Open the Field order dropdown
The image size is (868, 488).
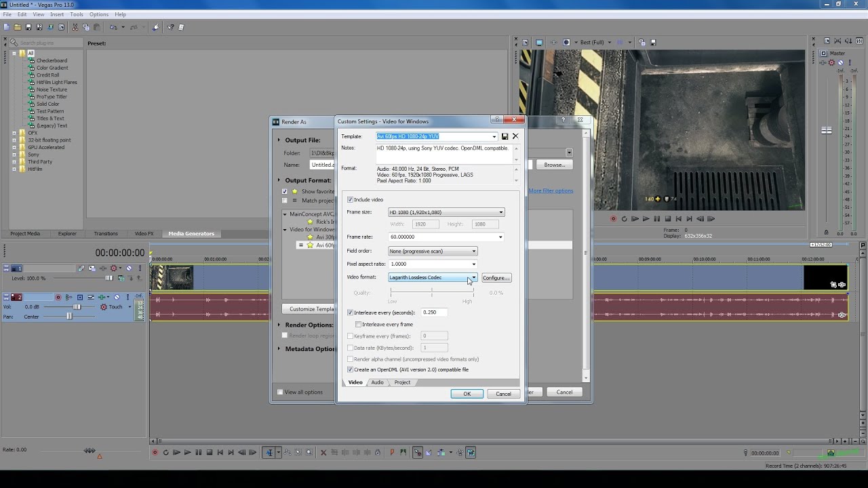click(473, 251)
